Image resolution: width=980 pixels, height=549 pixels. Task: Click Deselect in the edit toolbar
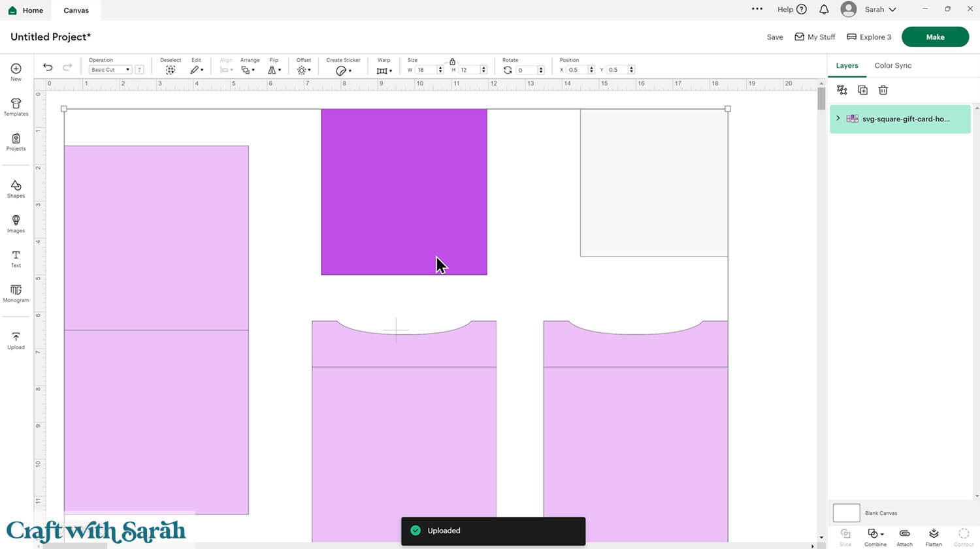pyautogui.click(x=171, y=69)
